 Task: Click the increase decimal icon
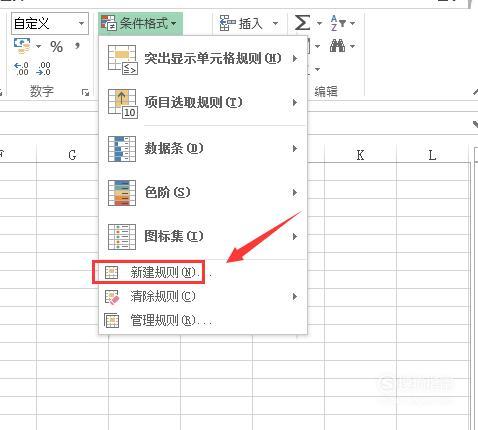click(x=21, y=69)
